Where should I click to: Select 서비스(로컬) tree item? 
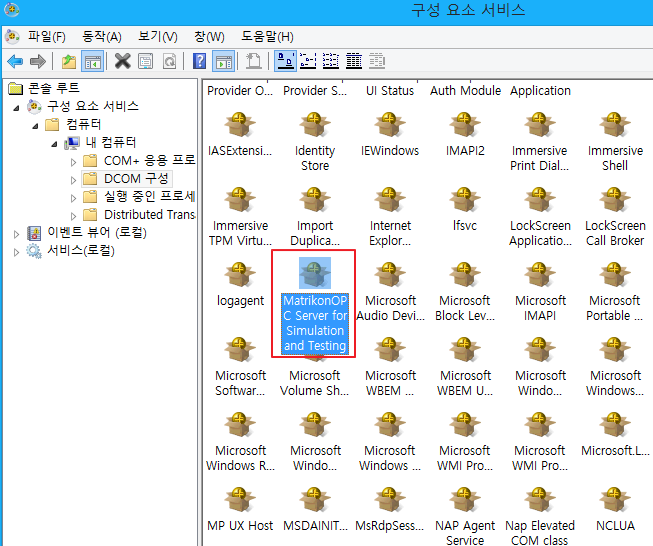click(81, 250)
